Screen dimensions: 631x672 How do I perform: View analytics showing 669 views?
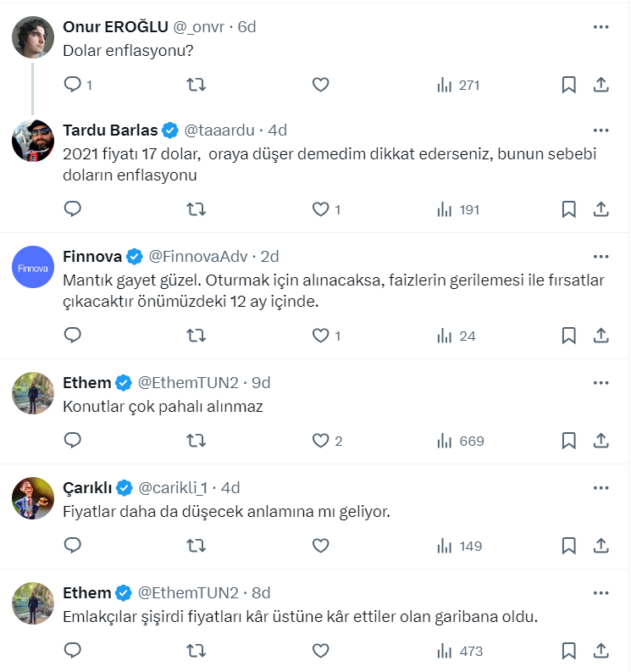(460, 441)
